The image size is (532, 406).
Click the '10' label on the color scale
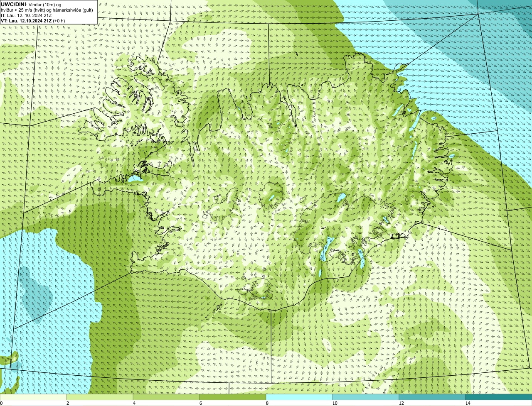pos(335,403)
